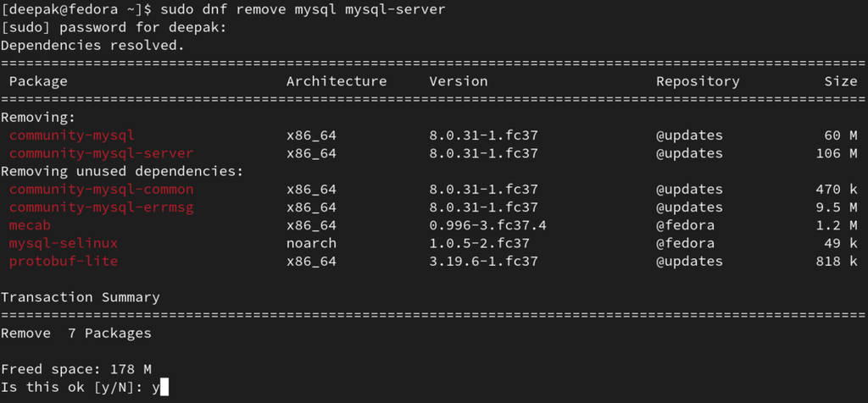Screen dimensions: 868x403
Task: Click the 'Transaction Summary' heading
Action: (81, 297)
